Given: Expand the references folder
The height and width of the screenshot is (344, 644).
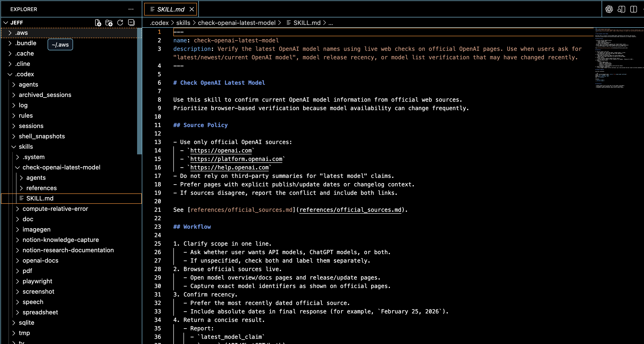Looking at the screenshot, I should click(72, 188).
